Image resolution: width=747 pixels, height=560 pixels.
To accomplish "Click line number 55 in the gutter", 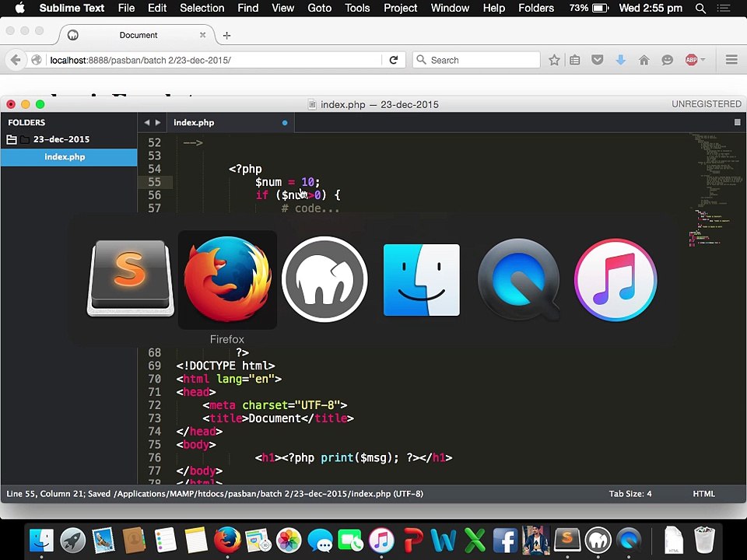I will click(154, 182).
